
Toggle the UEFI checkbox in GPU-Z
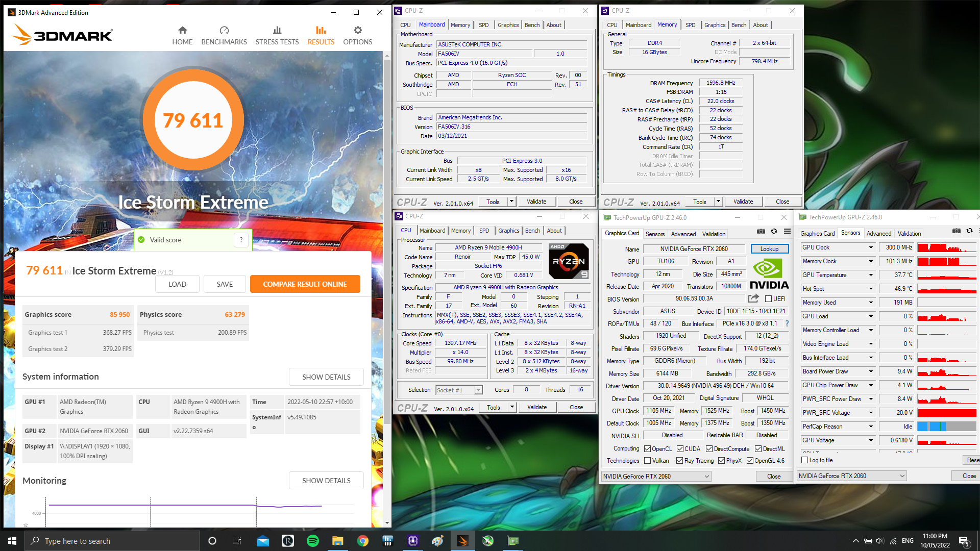pos(768,299)
